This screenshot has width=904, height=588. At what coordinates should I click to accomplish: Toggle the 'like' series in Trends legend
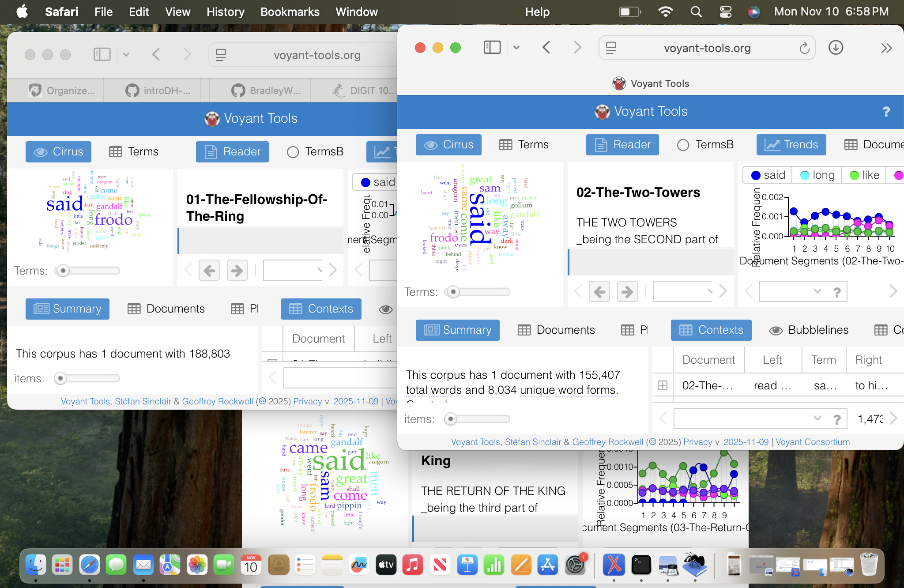pos(863,175)
